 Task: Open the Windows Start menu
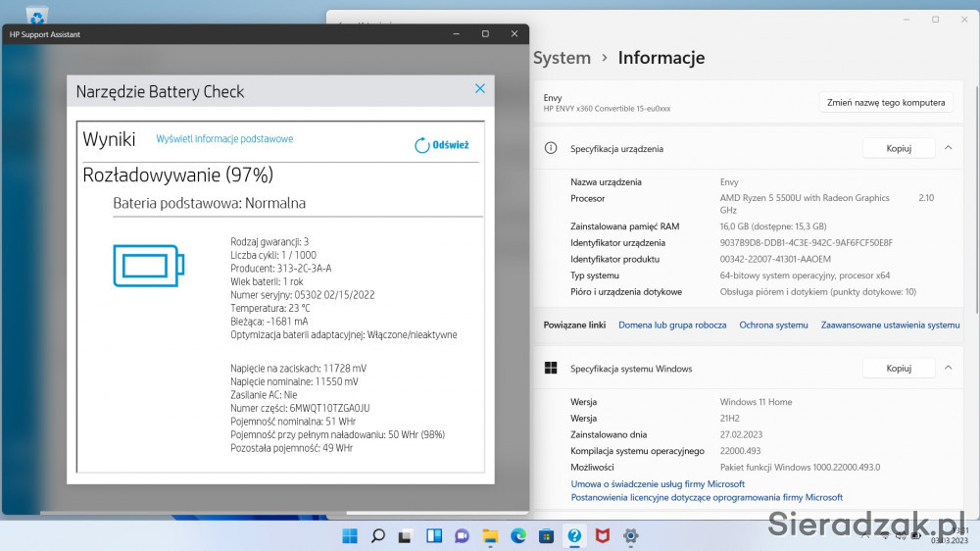pos(350,536)
